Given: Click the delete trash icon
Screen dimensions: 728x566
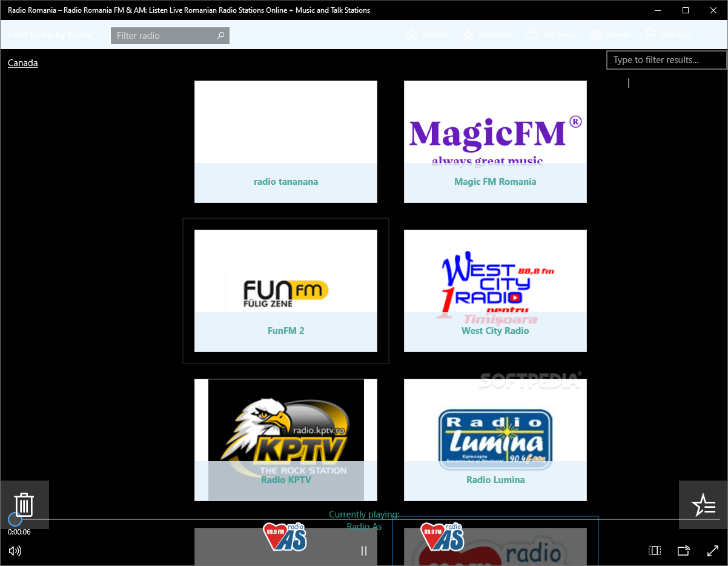Looking at the screenshot, I should (24, 504).
